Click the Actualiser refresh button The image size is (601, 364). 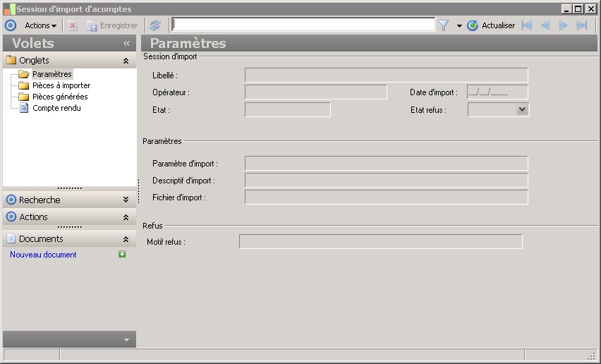[x=491, y=25]
